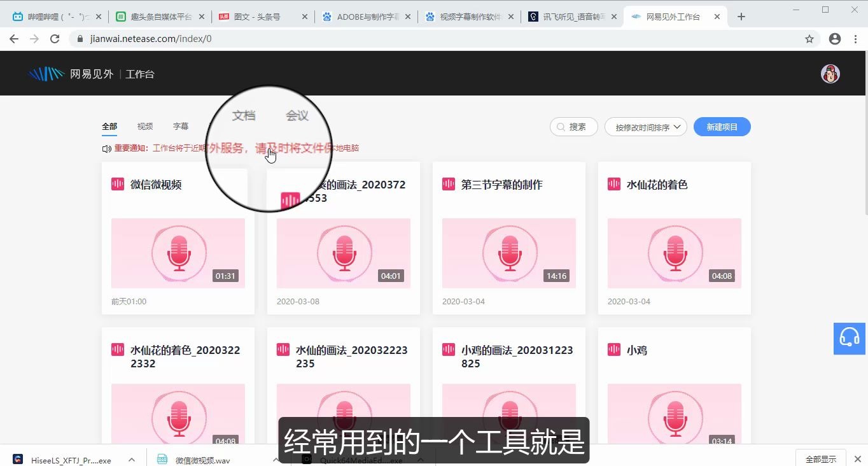Select the 字幕 project filter tab

[x=181, y=127]
